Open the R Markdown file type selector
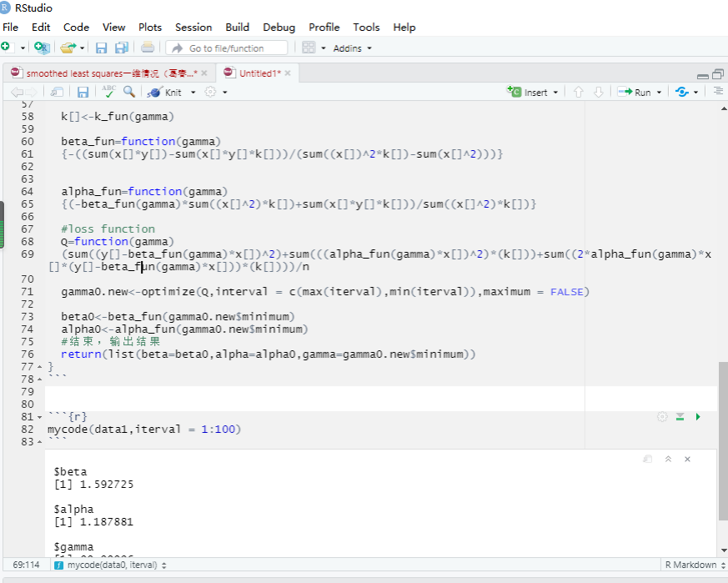Image resolution: width=728 pixels, height=583 pixels. [695, 565]
